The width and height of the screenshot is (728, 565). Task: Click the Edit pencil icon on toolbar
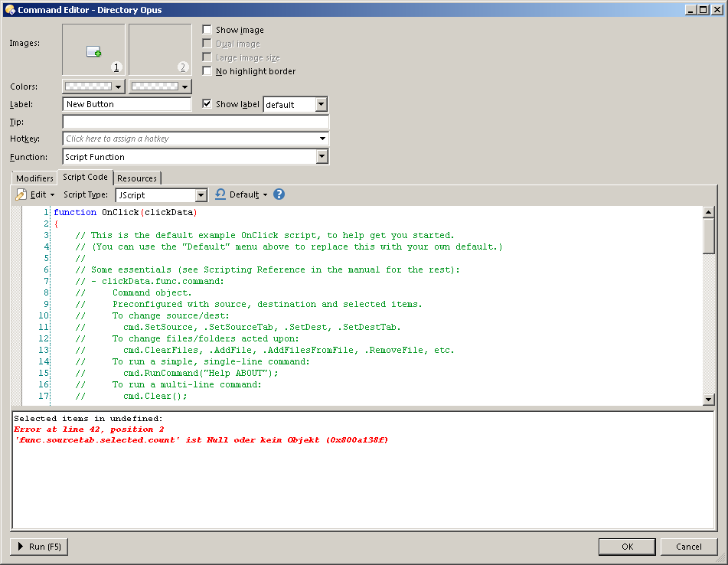[x=21, y=194]
